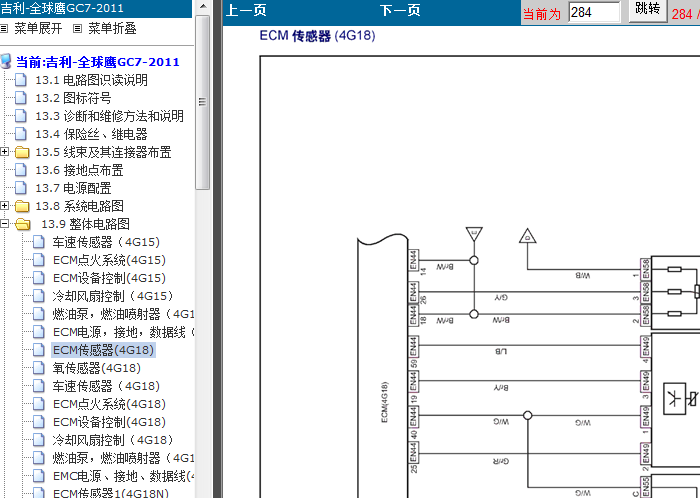Open 13.7 电源配置 page
700x498 pixels.
[x=73, y=188]
